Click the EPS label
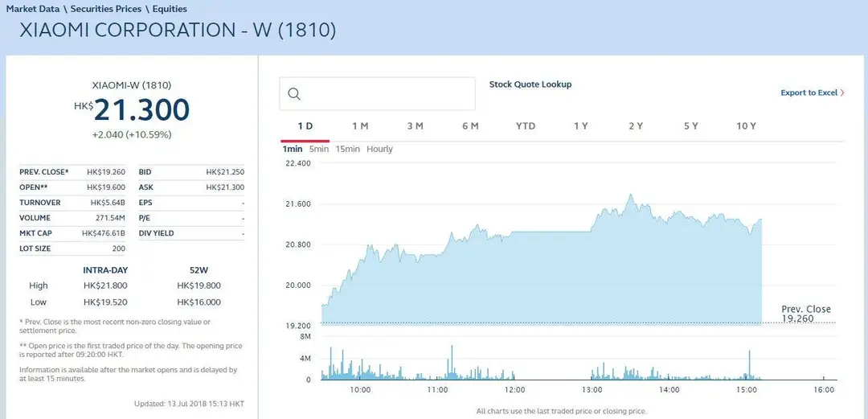 pyautogui.click(x=145, y=203)
